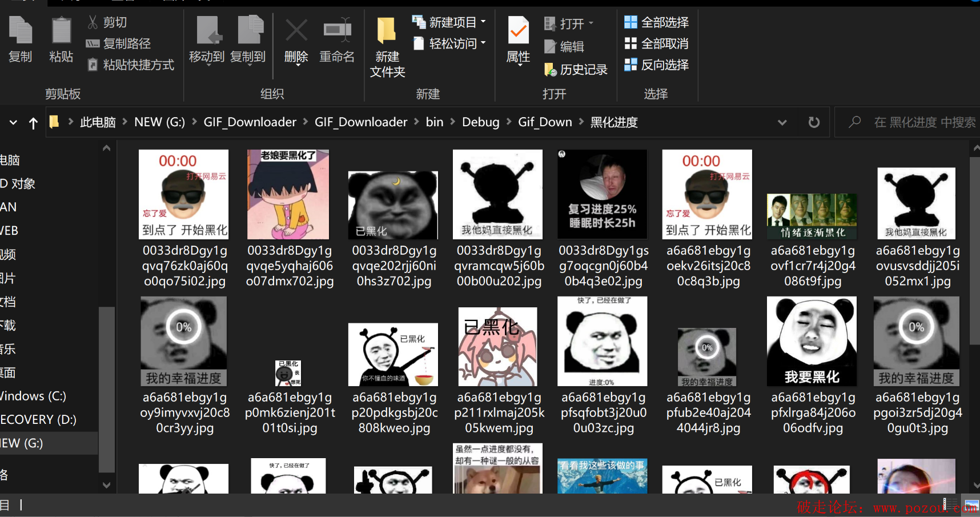Image resolution: width=980 pixels, height=517 pixels.
Task: Select a6a681ebgy1govusvsddjj205i052mx1.jpg thumbnail
Action: point(917,203)
